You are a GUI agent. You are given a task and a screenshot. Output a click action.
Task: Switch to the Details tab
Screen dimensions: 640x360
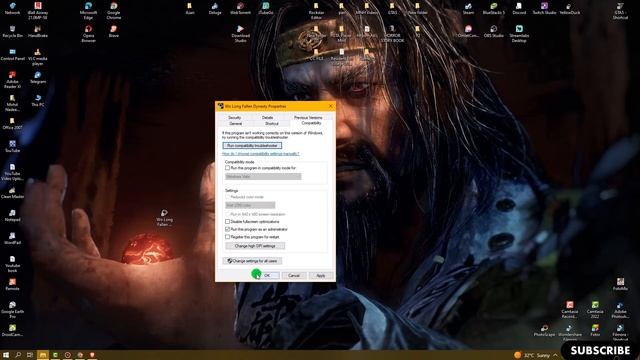tap(267, 118)
